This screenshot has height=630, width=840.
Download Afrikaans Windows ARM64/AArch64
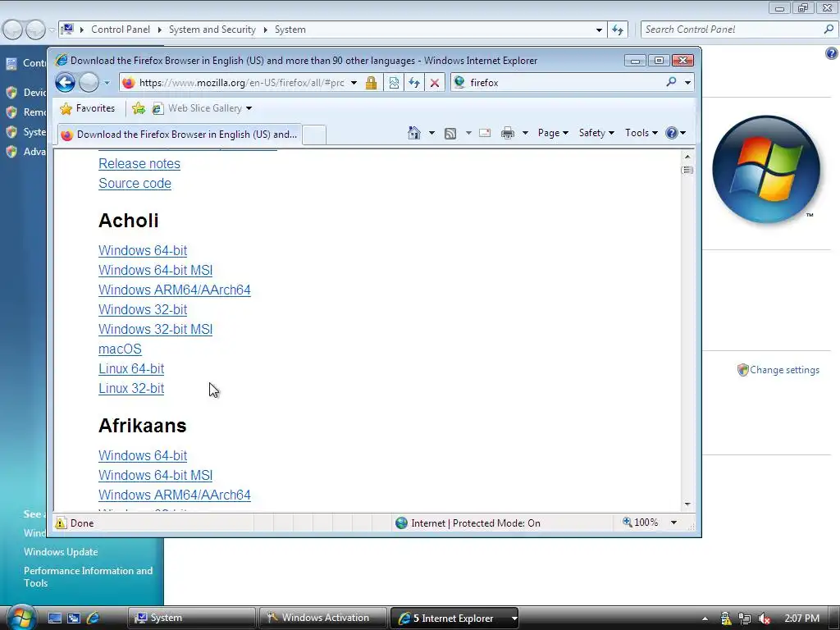[175, 495]
